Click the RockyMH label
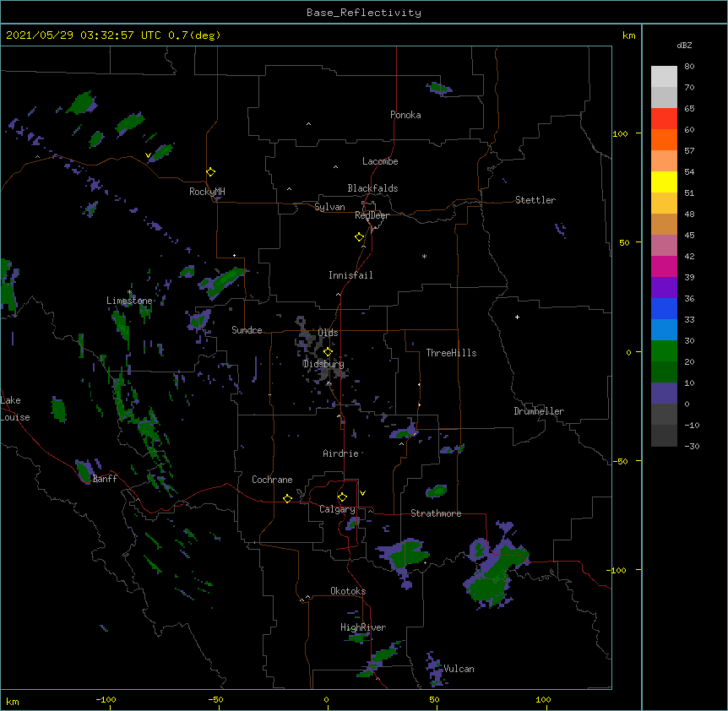The image size is (728, 711). [207, 192]
